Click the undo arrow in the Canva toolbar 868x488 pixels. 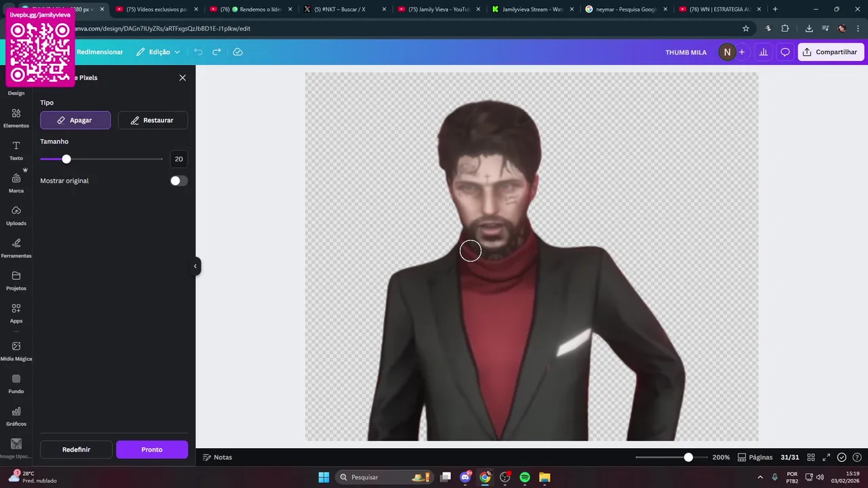[198, 52]
